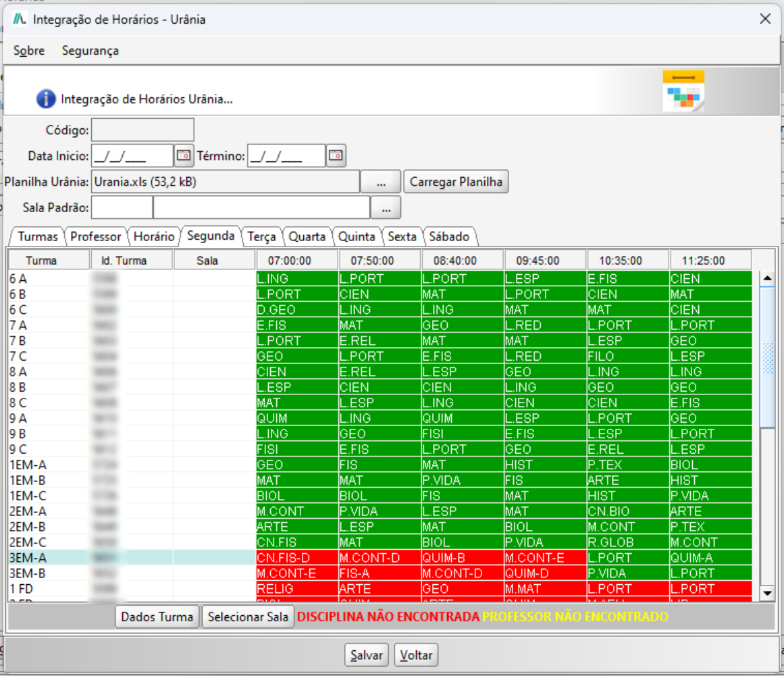Click the green CN.BIO cell
Screen dimensions: 784x676
[x=628, y=511]
